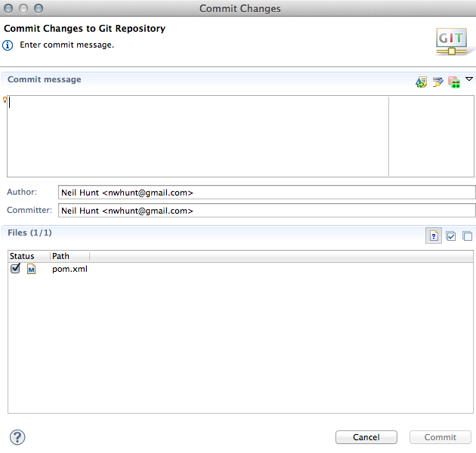The image size is (476, 453).
Task: Open help with the question mark icon
Action: pos(17,437)
